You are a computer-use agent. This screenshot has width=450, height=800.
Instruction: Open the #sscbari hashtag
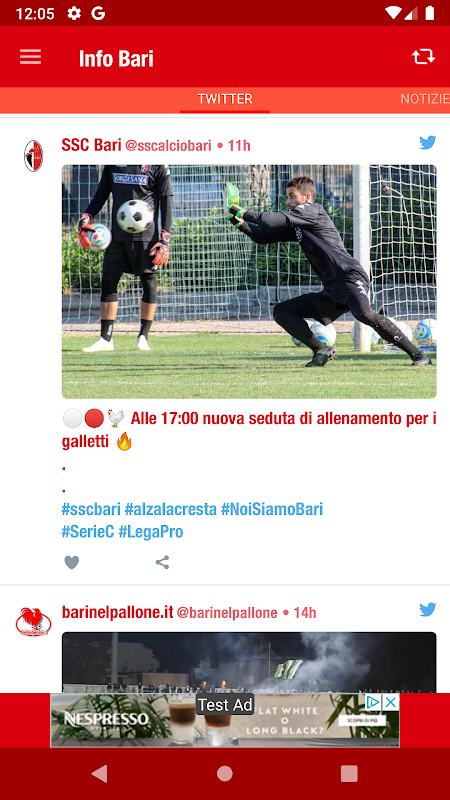pos(91,509)
